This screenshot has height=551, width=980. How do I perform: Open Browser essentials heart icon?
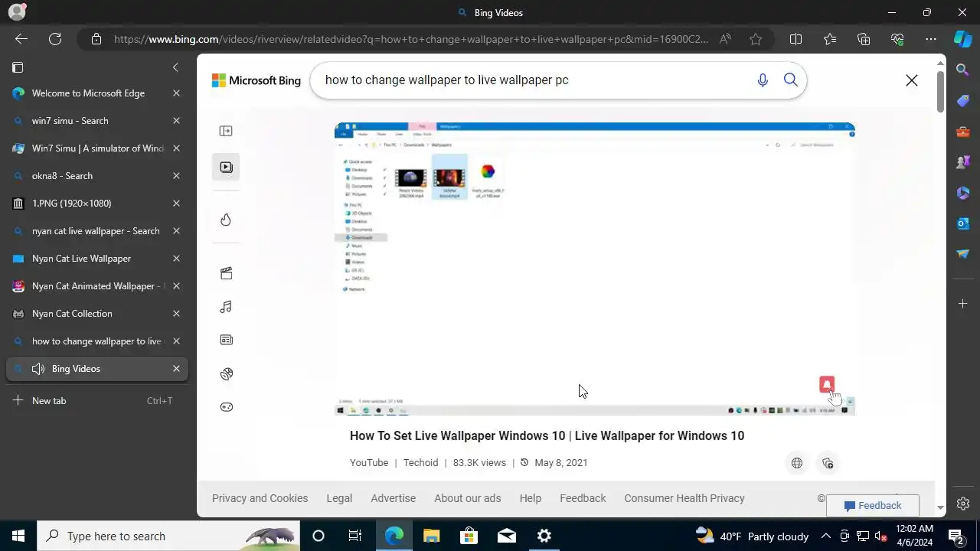[x=897, y=39]
